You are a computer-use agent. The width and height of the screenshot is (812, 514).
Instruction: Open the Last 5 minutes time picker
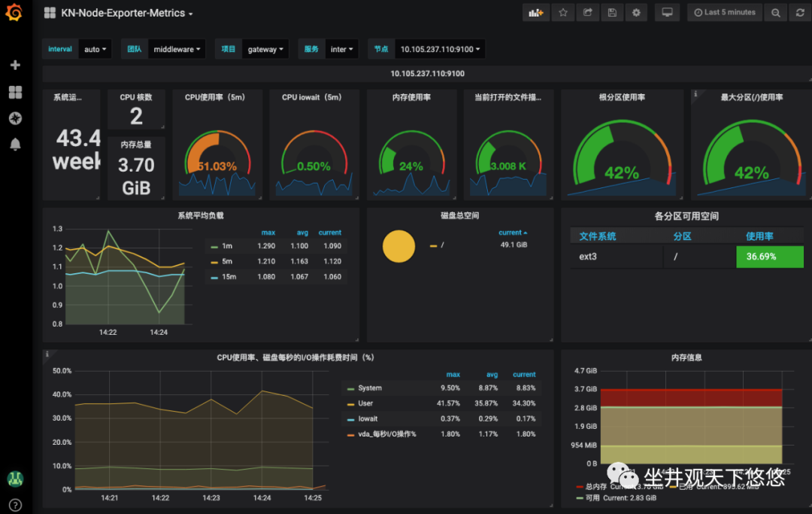click(x=724, y=13)
